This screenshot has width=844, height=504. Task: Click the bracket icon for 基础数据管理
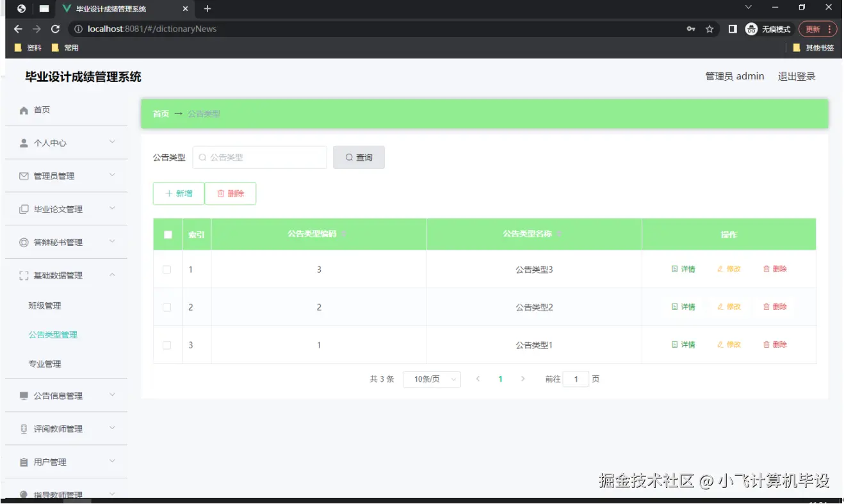click(x=24, y=275)
